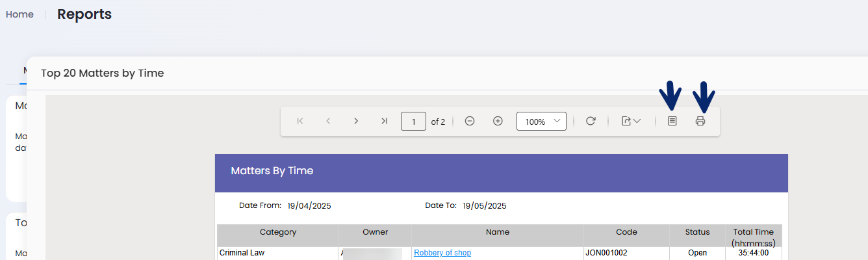Click the 35:44:00 total time value

point(754,253)
